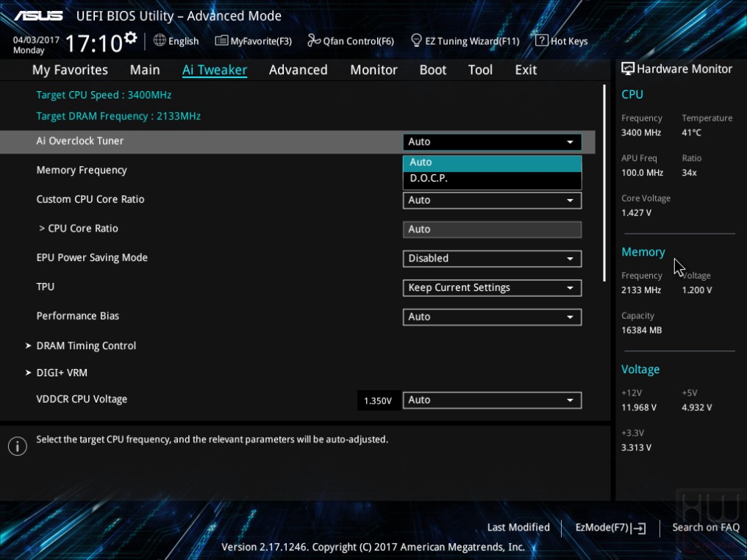Viewport: 747px width, 560px height.
Task: Click the Custom CPU Core Ratio label
Action: [x=90, y=199]
